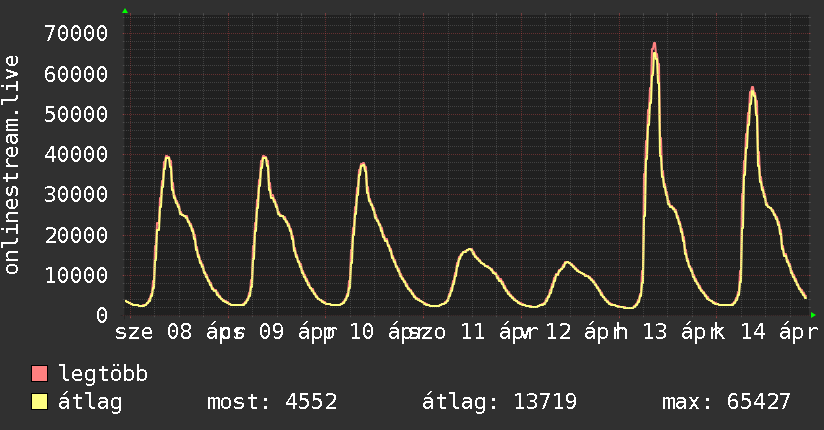Image resolution: width=824 pixels, height=430 pixels.
Task: Select the legtöbb legend label
Action: pyautogui.click(x=103, y=374)
